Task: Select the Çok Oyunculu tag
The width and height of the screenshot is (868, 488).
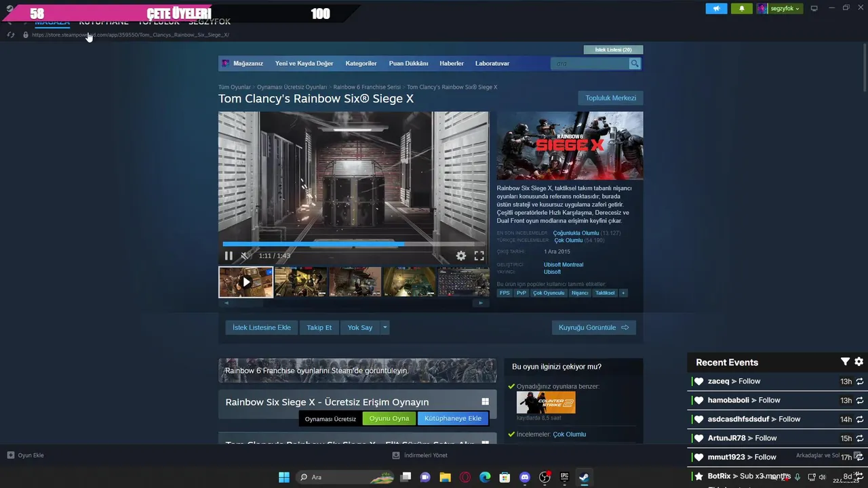Action: [x=549, y=293]
